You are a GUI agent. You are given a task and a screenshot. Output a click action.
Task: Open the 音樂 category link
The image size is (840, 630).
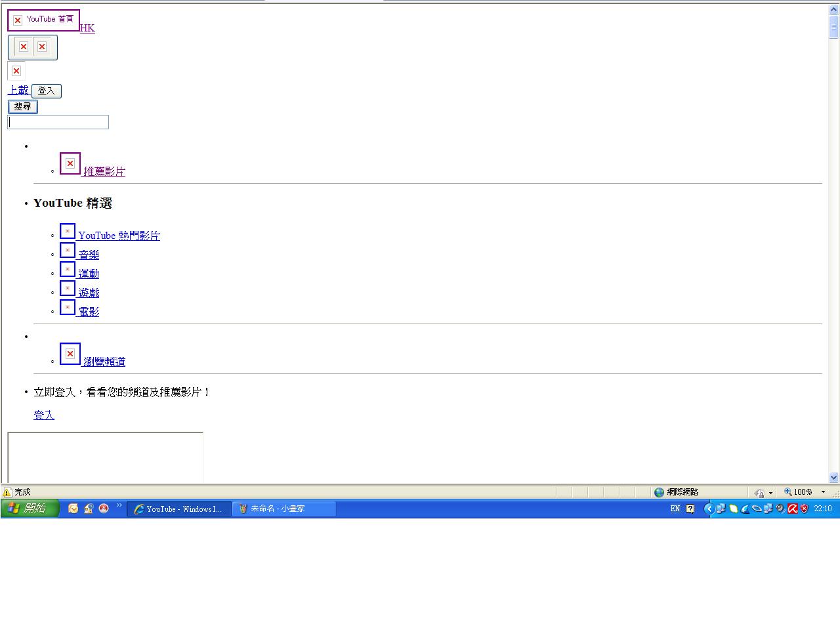[89, 255]
